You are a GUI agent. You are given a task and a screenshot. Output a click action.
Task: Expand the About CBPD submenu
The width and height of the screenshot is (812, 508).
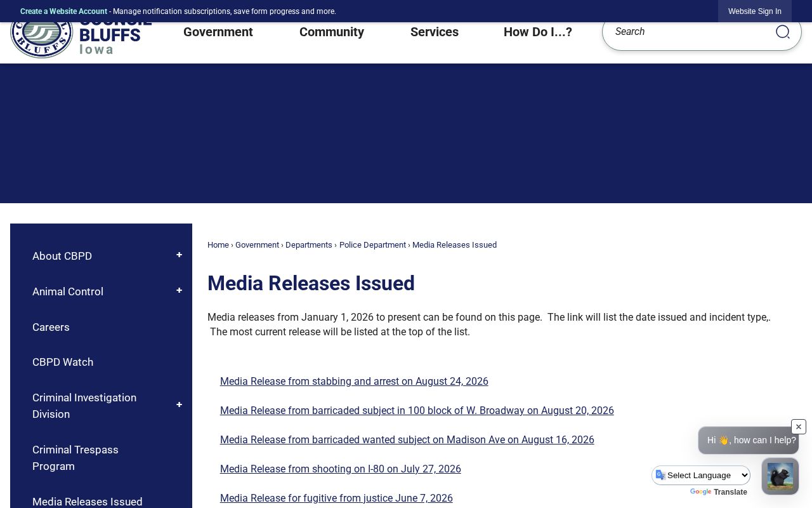(x=179, y=255)
